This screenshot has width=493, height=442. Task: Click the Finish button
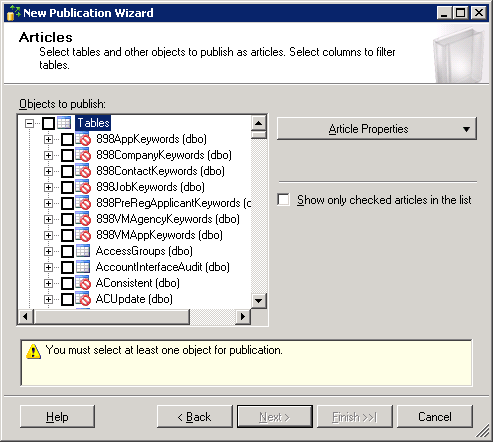[x=355, y=417]
